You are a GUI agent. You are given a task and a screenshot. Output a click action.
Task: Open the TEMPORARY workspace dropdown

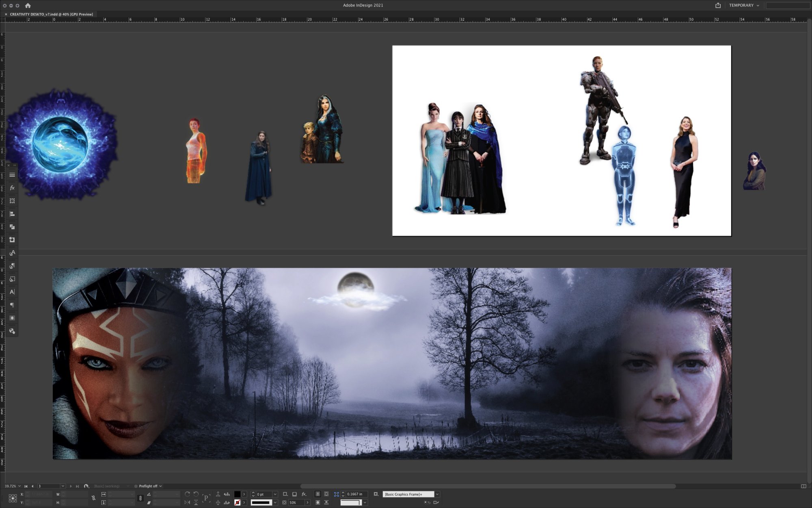pos(744,5)
